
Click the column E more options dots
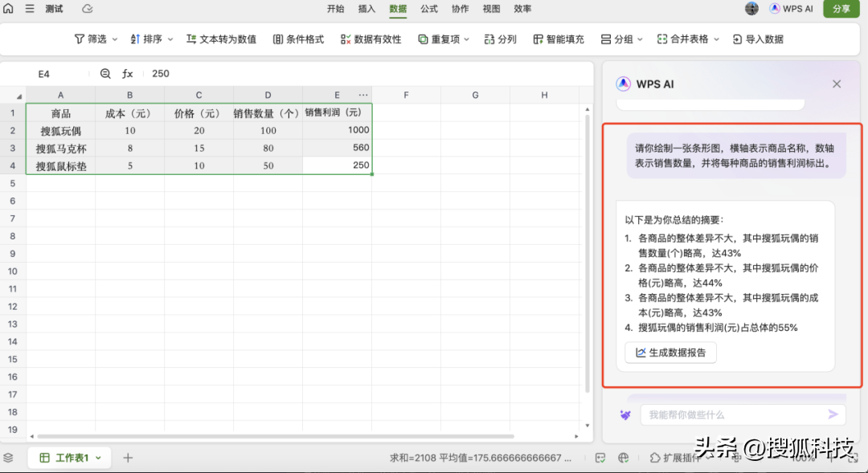pyautogui.click(x=363, y=95)
